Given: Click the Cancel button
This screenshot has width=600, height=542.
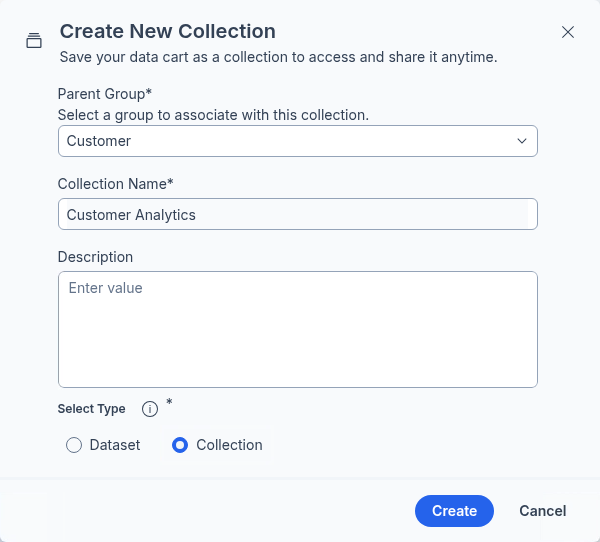Looking at the screenshot, I should [542, 511].
